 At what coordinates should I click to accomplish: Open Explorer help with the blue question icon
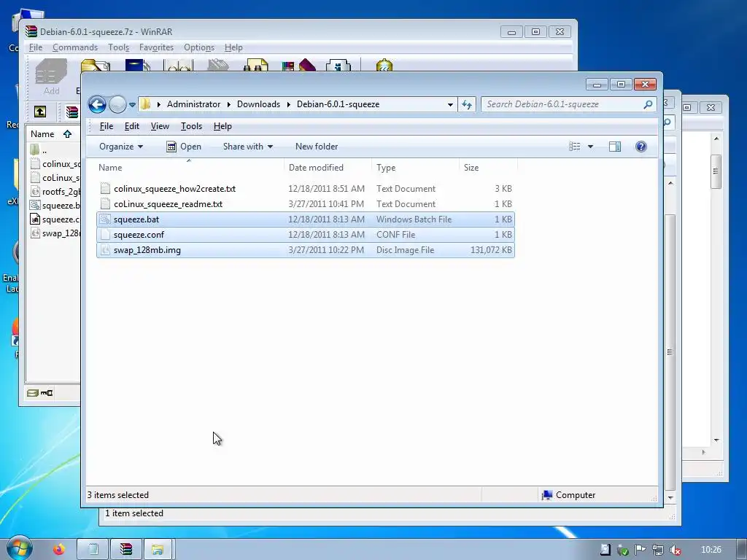pos(640,146)
